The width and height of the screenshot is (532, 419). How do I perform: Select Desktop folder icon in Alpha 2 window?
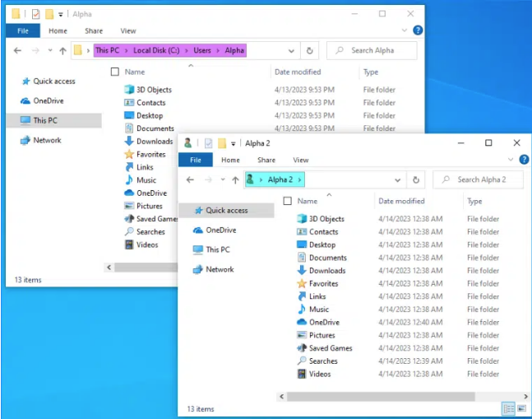click(x=302, y=244)
